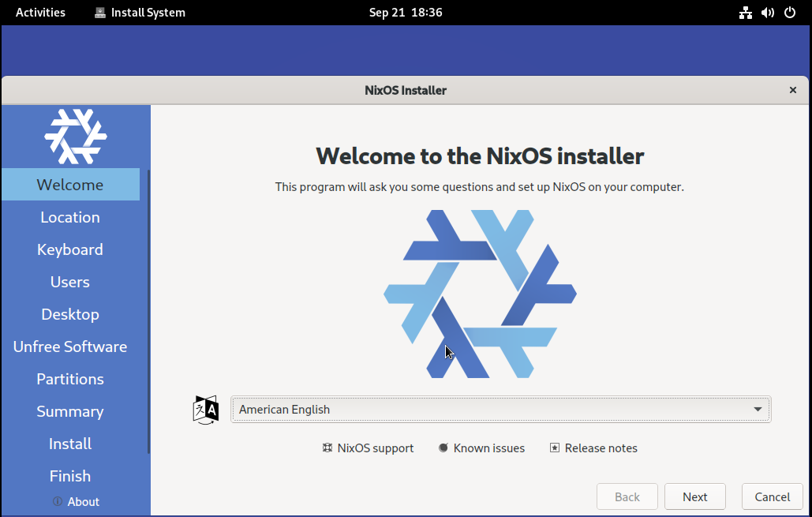Click the clock showing Sep 21 18:36
812x517 pixels.
pos(406,13)
